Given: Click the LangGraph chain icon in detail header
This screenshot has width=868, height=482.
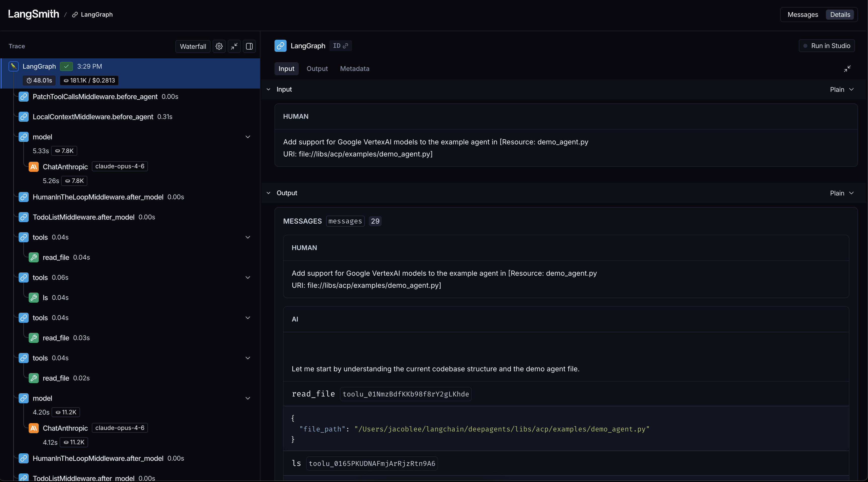Looking at the screenshot, I should (280, 46).
